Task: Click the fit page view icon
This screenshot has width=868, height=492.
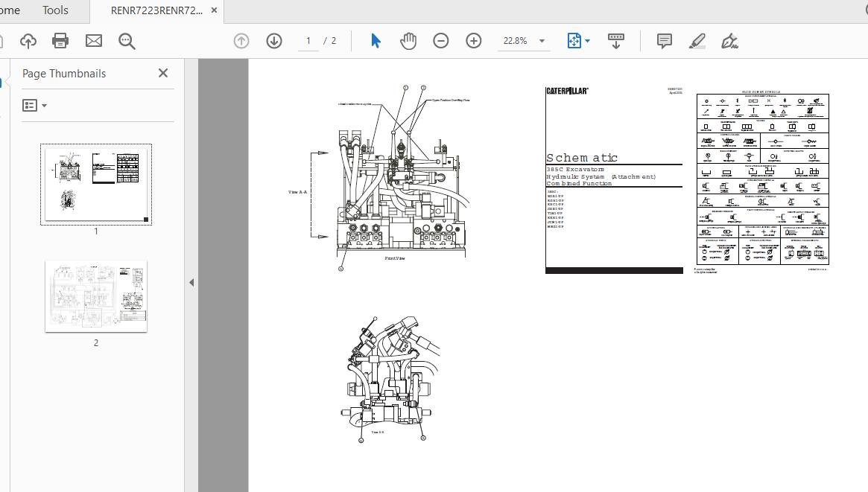Action: pos(574,41)
